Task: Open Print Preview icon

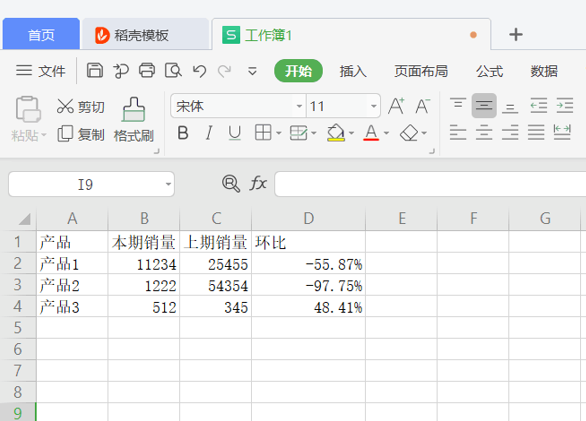Action: pyautogui.click(x=173, y=70)
